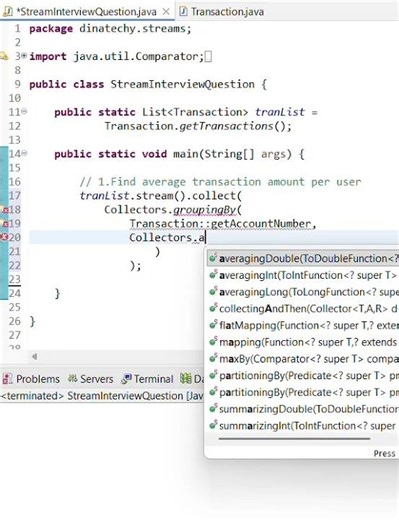The height and width of the screenshot is (520, 399).
Task: Click line number 9 in gutter
Action: point(18,84)
